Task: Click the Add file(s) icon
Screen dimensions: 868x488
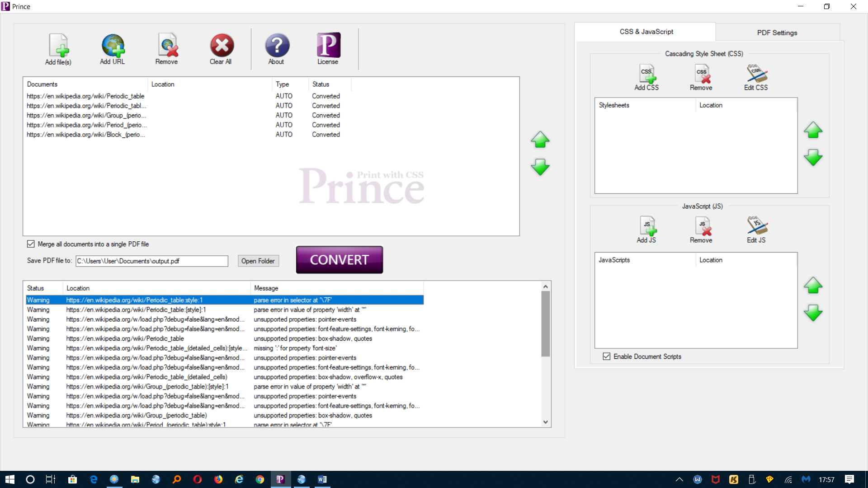Action: tap(58, 46)
